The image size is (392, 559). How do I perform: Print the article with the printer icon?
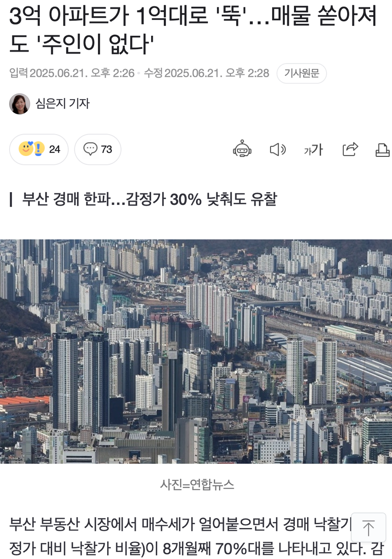click(382, 149)
